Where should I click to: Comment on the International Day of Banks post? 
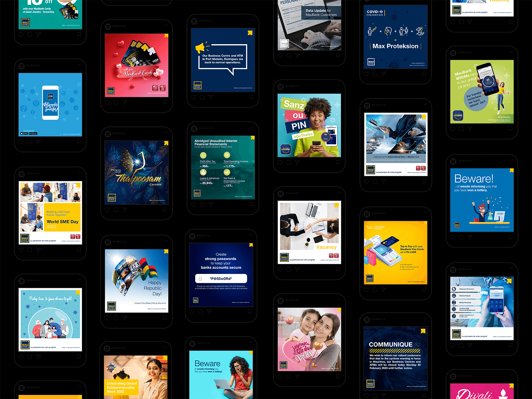click(375, 182)
